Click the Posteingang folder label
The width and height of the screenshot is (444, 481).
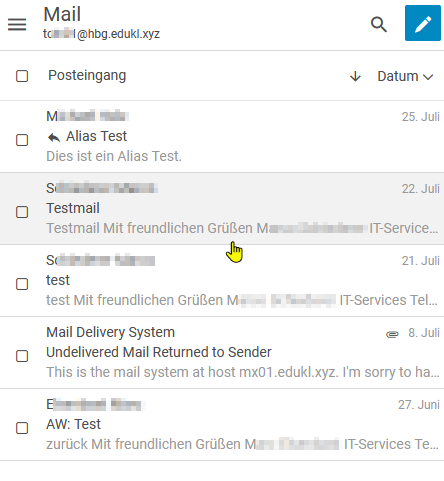tap(87, 76)
